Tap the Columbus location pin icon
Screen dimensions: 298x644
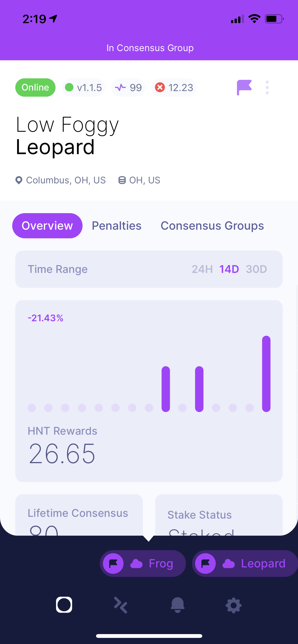click(19, 180)
